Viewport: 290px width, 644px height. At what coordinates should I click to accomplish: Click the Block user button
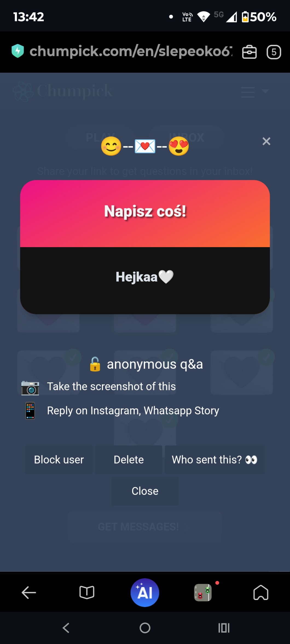pyautogui.click(x=59, y=459)
